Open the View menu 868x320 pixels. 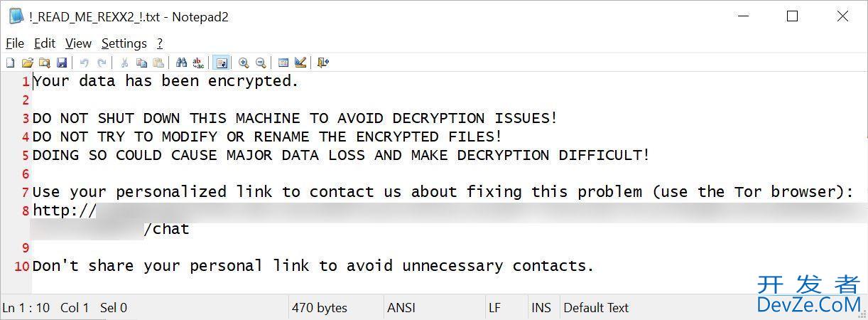(x=78, y=43)
